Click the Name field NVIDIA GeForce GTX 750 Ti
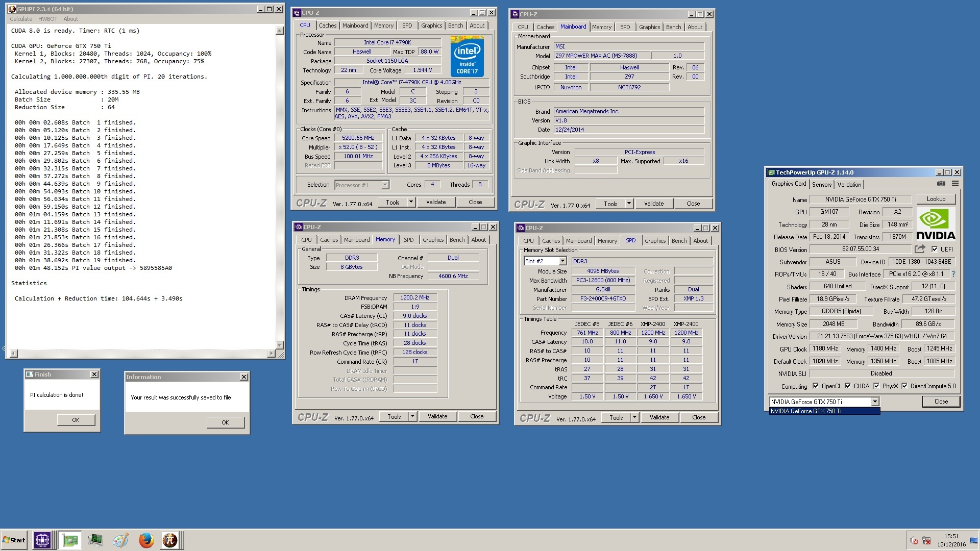Image resolution: width=980 pixels, height=551 pixels. pos(860,199)
